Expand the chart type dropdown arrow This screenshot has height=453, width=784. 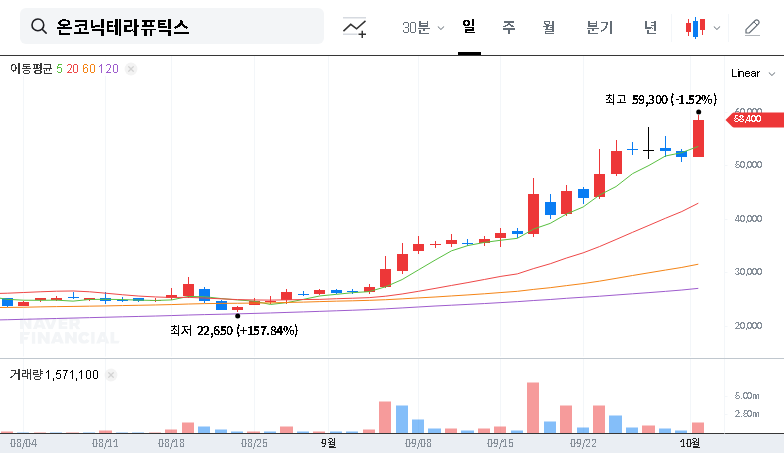point(716,28)
